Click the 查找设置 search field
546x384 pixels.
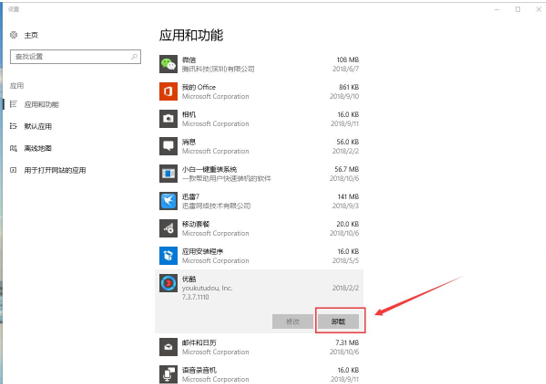click(x=76, y=56)
